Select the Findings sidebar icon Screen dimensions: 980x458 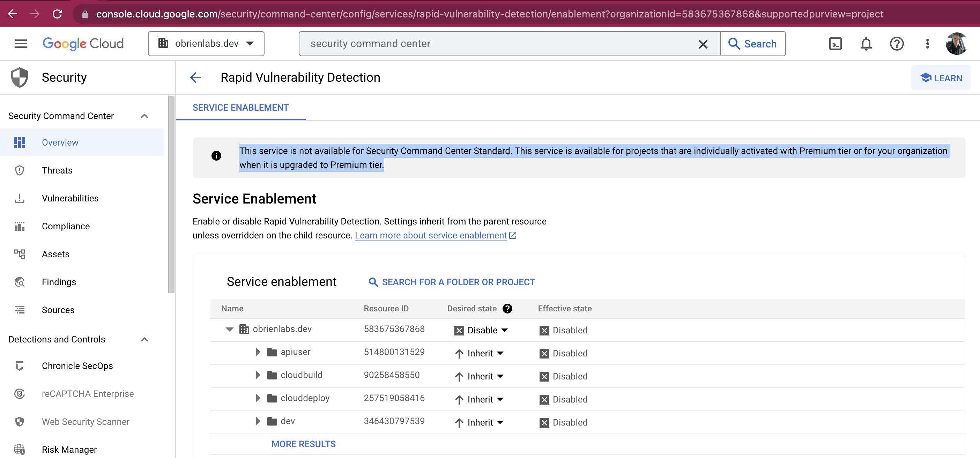(x=20, y=282)
